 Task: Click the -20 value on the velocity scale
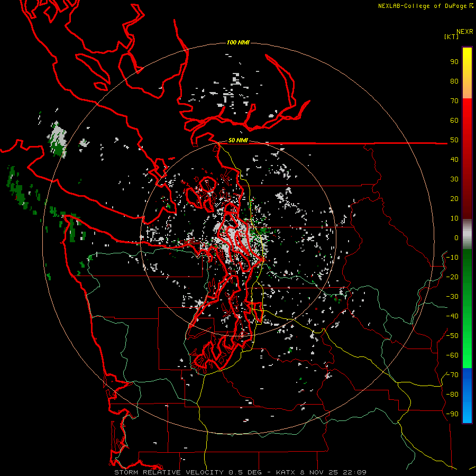[x=452, y=277]
